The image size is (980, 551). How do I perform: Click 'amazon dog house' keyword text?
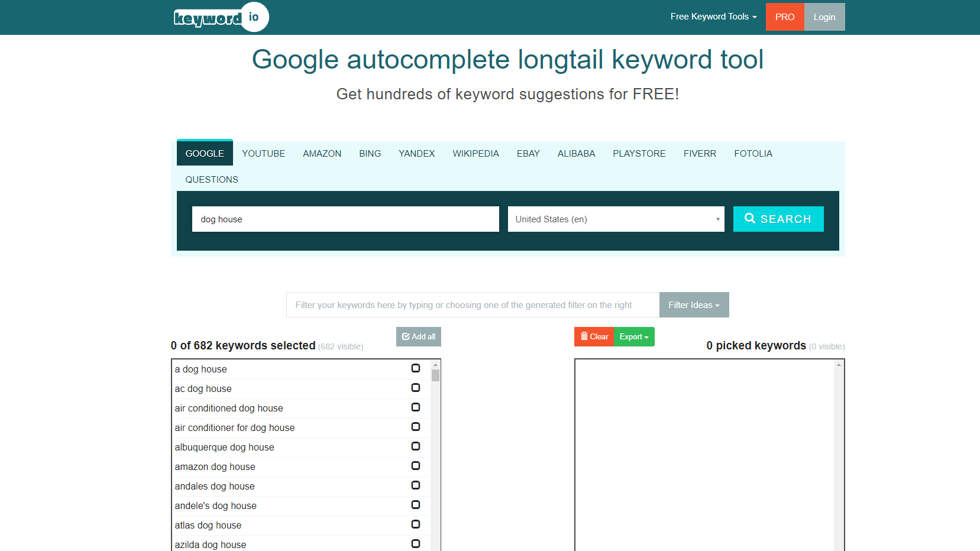click(215, 466)
